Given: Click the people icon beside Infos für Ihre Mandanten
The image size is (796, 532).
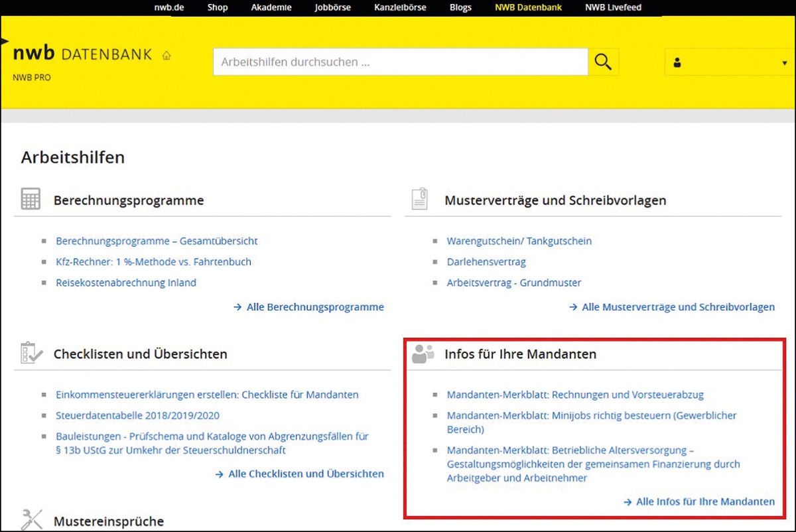Looking at the screenshot, I should point(422,354).
